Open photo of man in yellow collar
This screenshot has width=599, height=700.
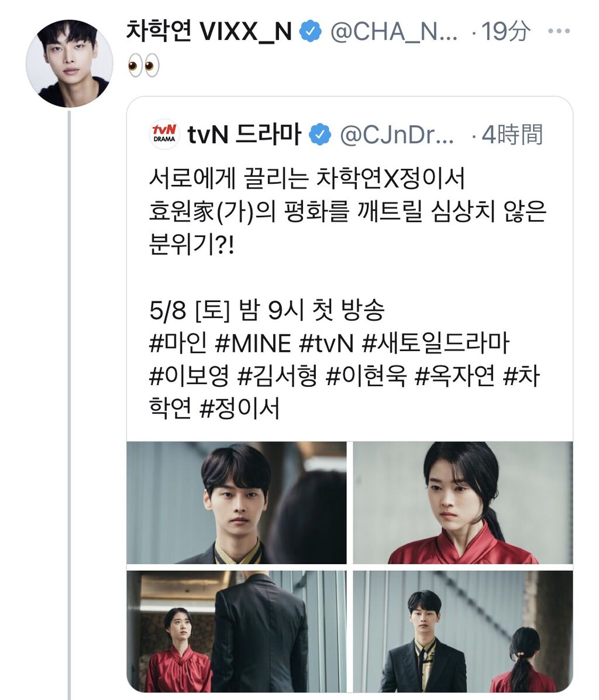click(236, 503)
